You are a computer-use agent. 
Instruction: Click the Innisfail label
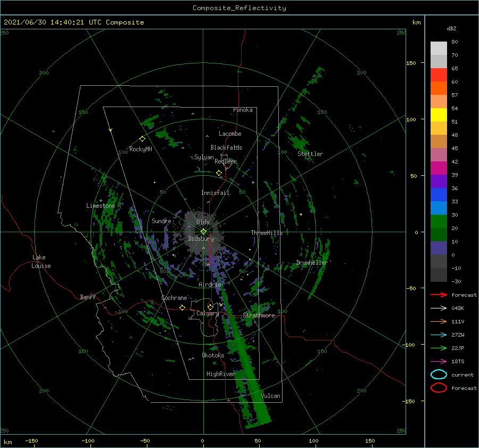(x=216, y=193)
